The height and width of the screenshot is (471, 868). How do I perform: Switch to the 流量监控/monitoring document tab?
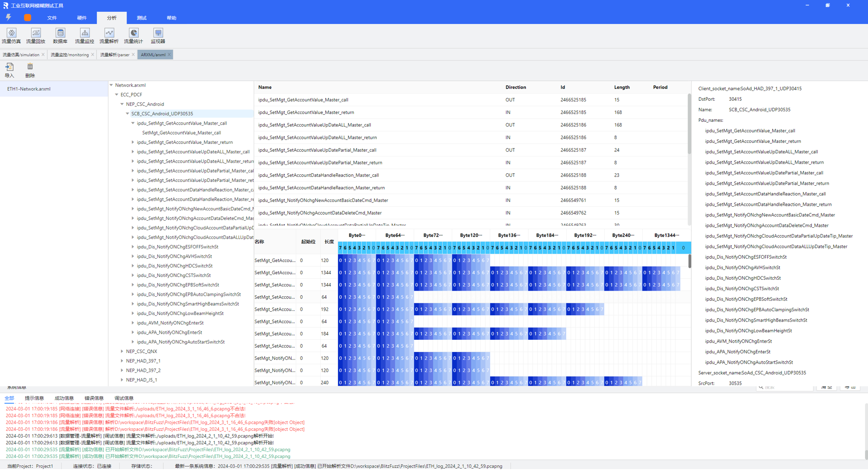point(69,55)
